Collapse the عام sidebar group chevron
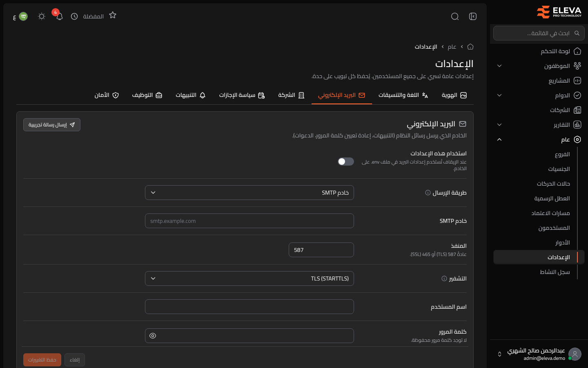Image resolution: width=588 pixels, height=368 pixels. click(x=499, y=139)
